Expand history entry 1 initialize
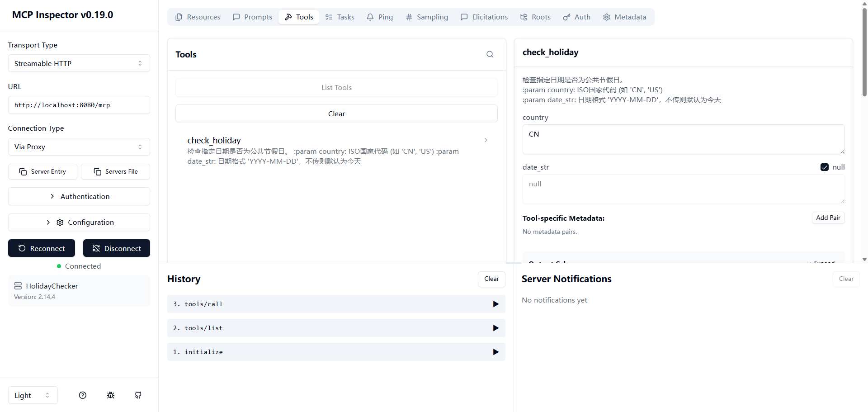The height and width of the screenshot is (412, 868). pos(336,352)
